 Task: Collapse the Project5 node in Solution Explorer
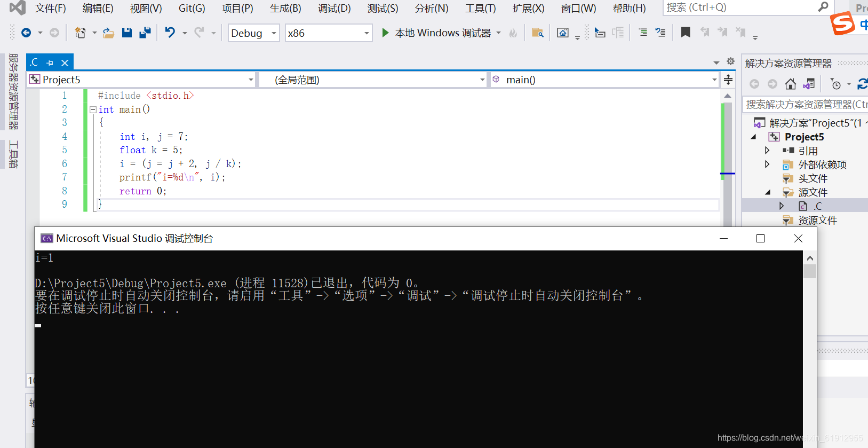coord(754,137)
